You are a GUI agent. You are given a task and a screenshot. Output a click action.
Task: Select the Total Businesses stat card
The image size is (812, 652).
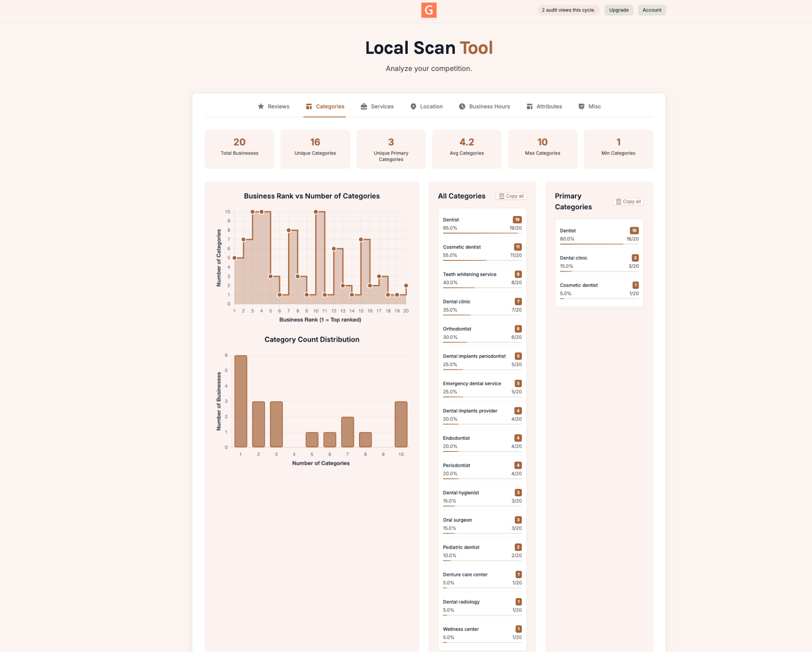click(239, 149)
